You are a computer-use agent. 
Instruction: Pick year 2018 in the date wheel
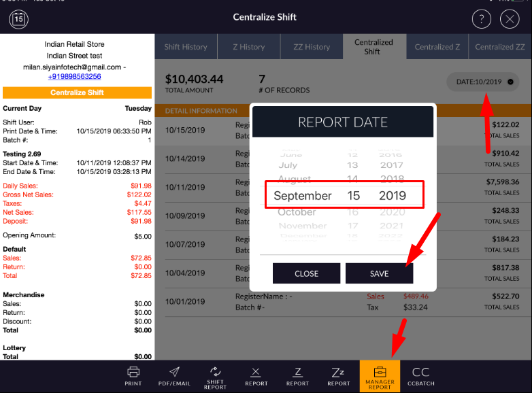pyautogui.click(x=392, y=180)
